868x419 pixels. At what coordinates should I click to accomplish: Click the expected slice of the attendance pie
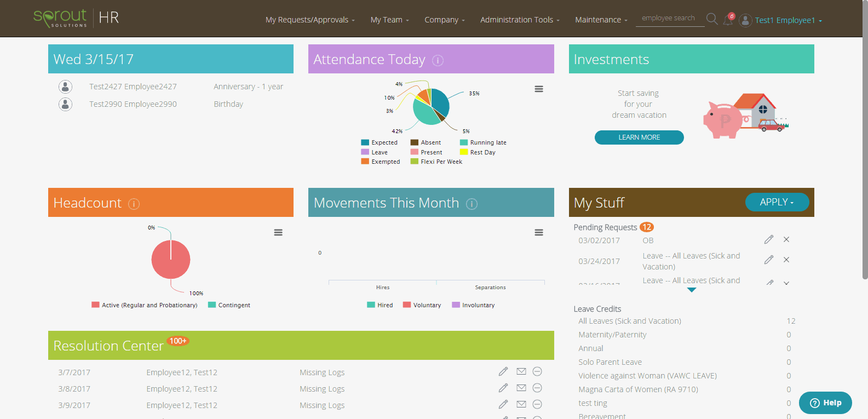(441, 101)
